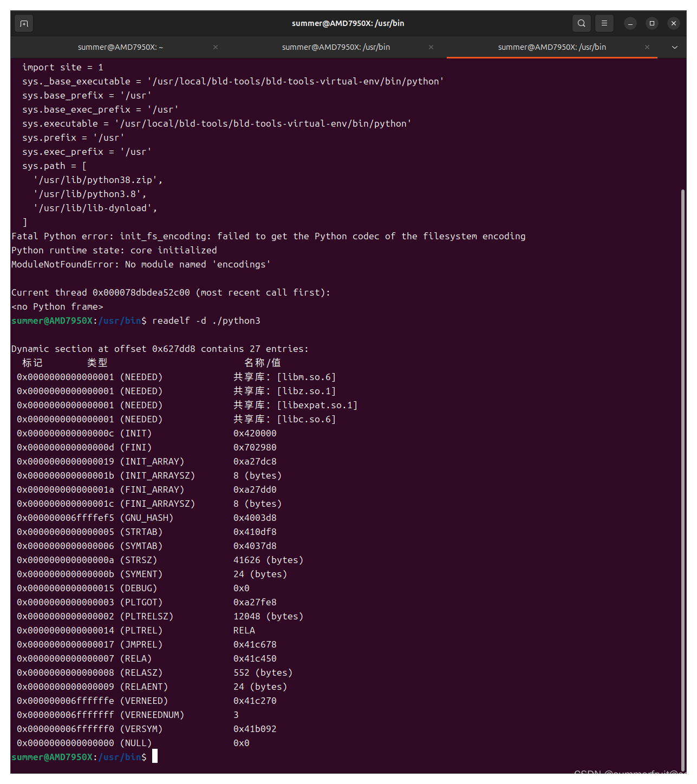Click the [libz.so.1] shared library entry

tap(307, 391)
